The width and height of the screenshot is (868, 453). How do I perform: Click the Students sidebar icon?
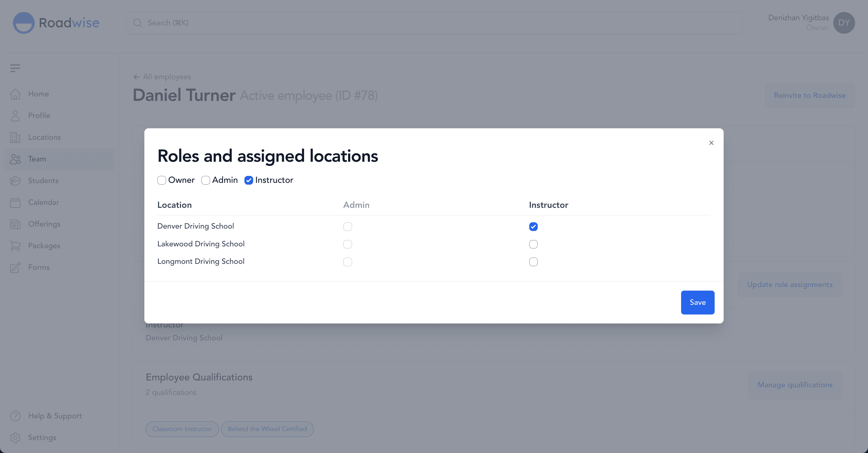[15, 181]
